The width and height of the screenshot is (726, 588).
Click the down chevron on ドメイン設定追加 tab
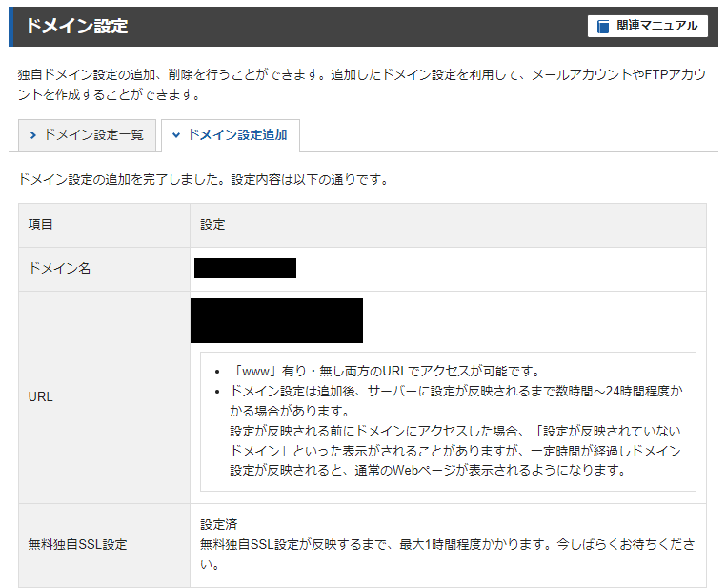[x=176, y=135]
